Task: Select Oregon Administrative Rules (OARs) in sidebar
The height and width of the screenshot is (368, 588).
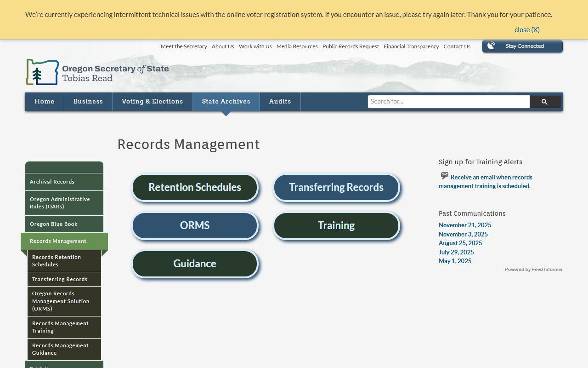Action: [x=64, y=203]
